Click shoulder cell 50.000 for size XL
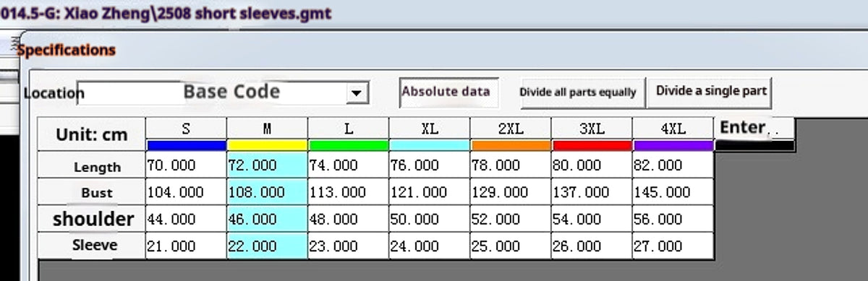The image size is (868, 281). [429, 219]
